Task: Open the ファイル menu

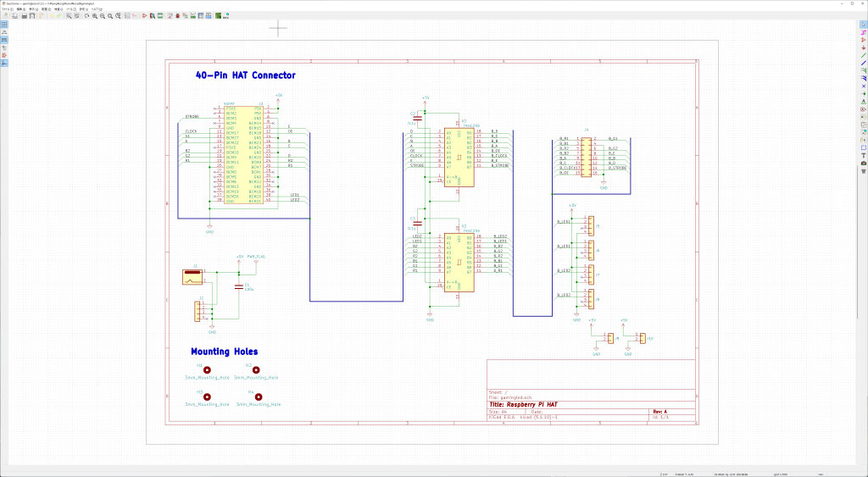Action: point(7,8)
